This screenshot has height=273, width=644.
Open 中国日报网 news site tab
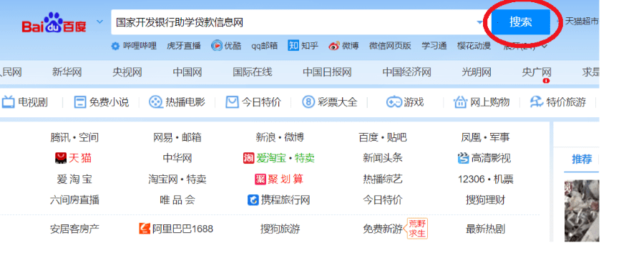pyautogui.click(x=327, y=73)
